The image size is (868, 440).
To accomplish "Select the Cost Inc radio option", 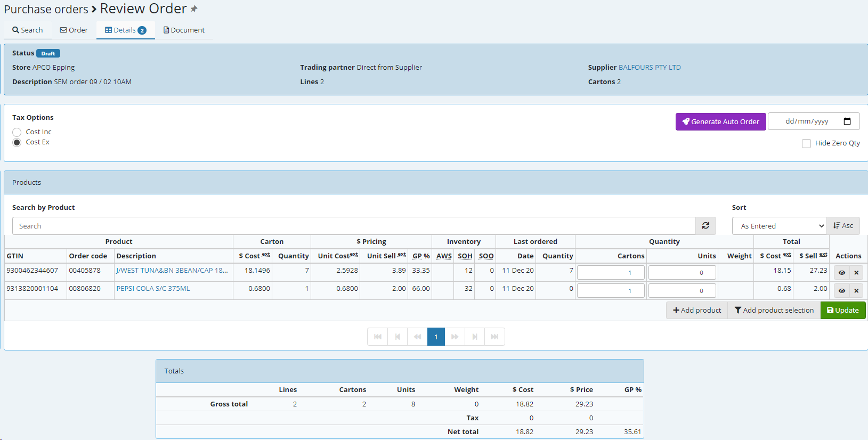I will [17, 132].
